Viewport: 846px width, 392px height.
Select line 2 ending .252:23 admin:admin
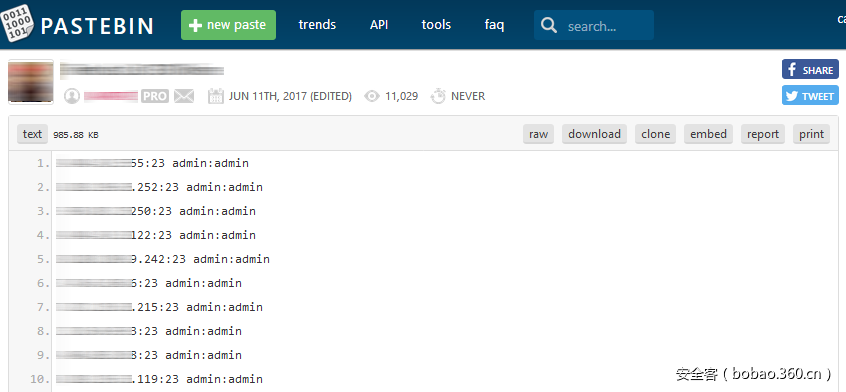click(x=159, y=187)
